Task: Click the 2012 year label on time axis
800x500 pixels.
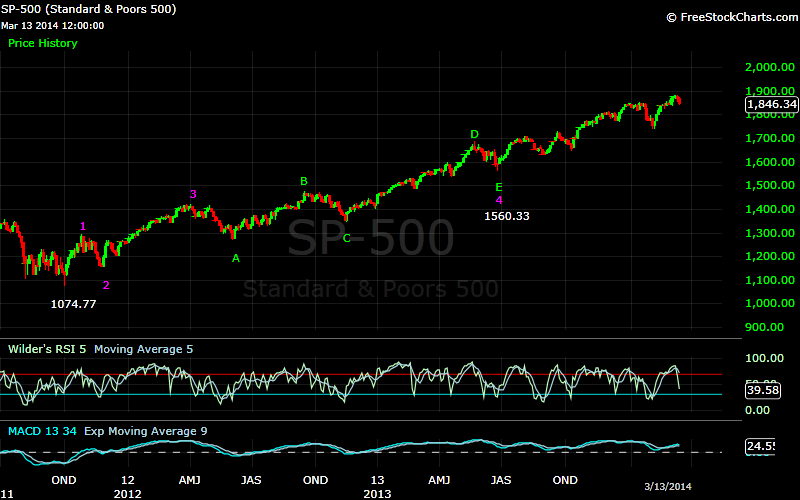Action: pos(128,494)
